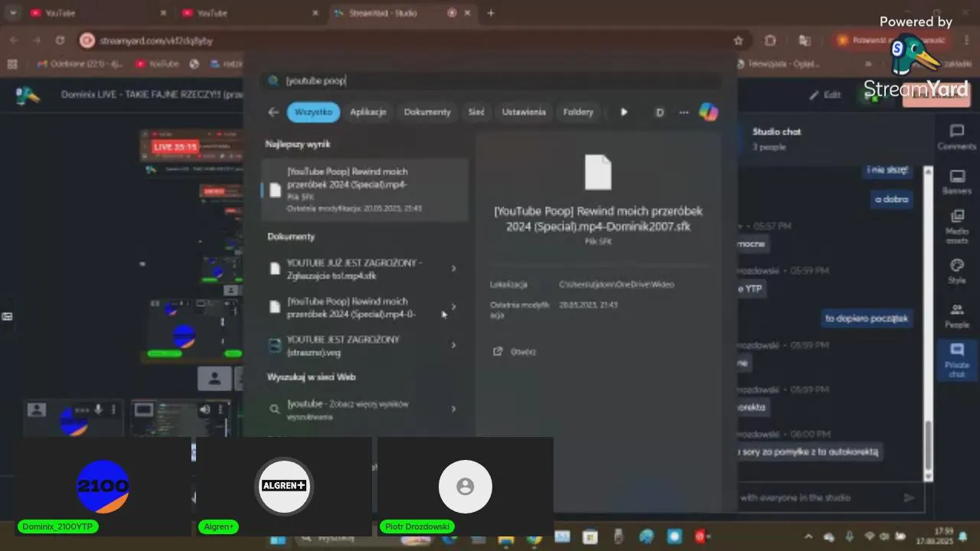Open the Odebrane mail bookmark
Viewport: 980px width, 551px height.
(x=80, y=64)
